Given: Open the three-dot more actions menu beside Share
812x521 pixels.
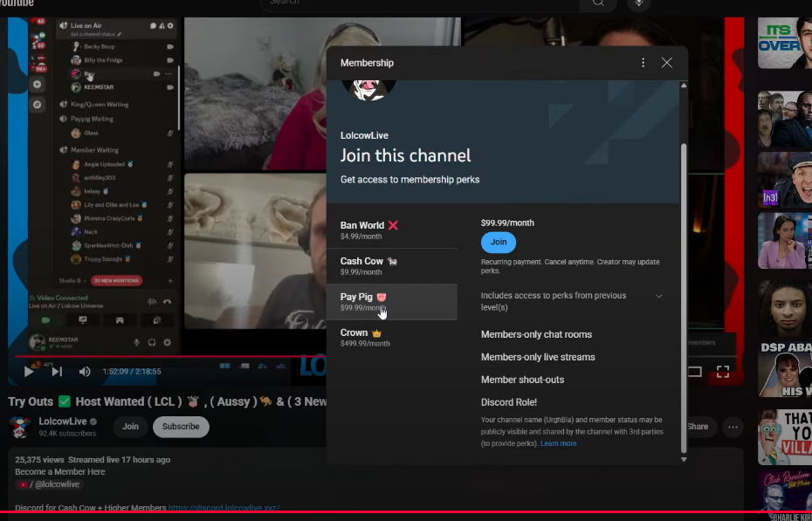Looking at the screenshot, I should point(733,427).
